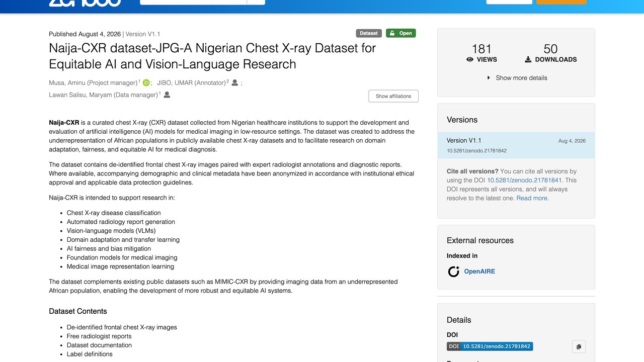The height and width of the screenshot is (362, 644).
Task: Click the OpenAIRE logo icon
Action: [453, 271]
